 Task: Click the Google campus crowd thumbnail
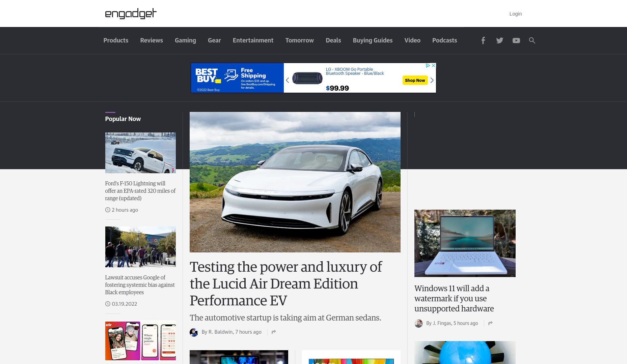click(140, 247)
